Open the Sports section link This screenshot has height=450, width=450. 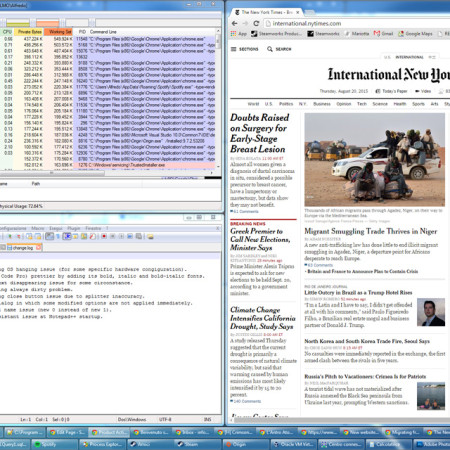coord(418,104)
